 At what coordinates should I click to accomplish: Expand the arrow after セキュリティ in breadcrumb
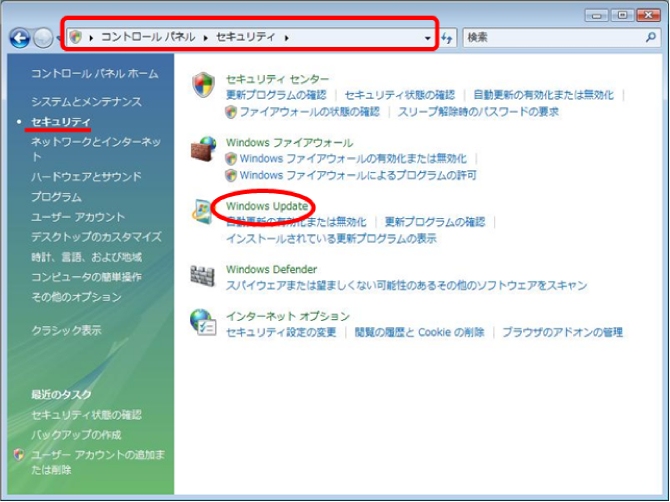287,38
